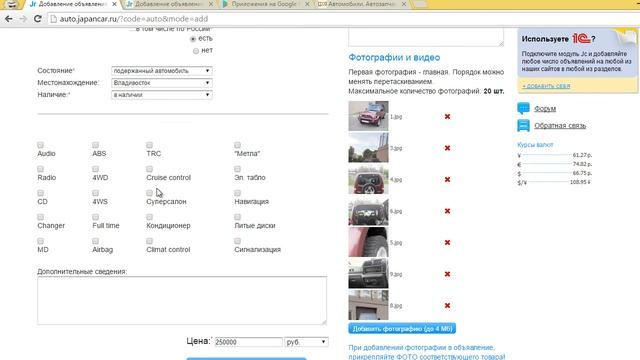Tick the Climat control checkbox
640x360 pixels.
pos(149,241)
